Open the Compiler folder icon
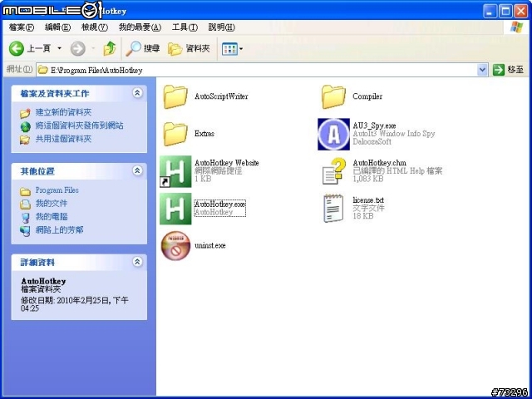Image resolution: width=532 pixels, height=399 pixels. 333,96
